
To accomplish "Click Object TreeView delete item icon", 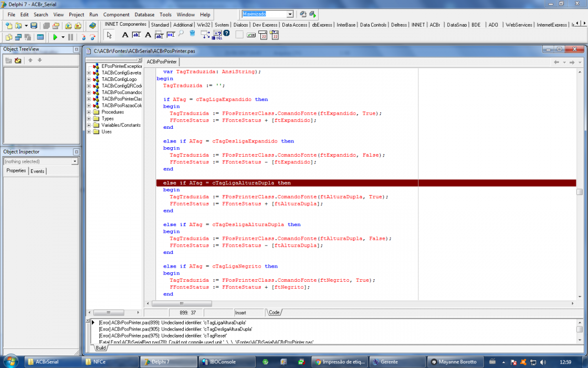I will tap(18, 60).
